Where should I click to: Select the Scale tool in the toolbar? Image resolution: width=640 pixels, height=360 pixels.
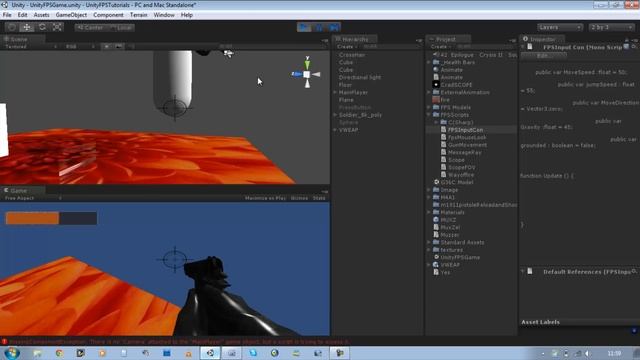click(57, 27)
